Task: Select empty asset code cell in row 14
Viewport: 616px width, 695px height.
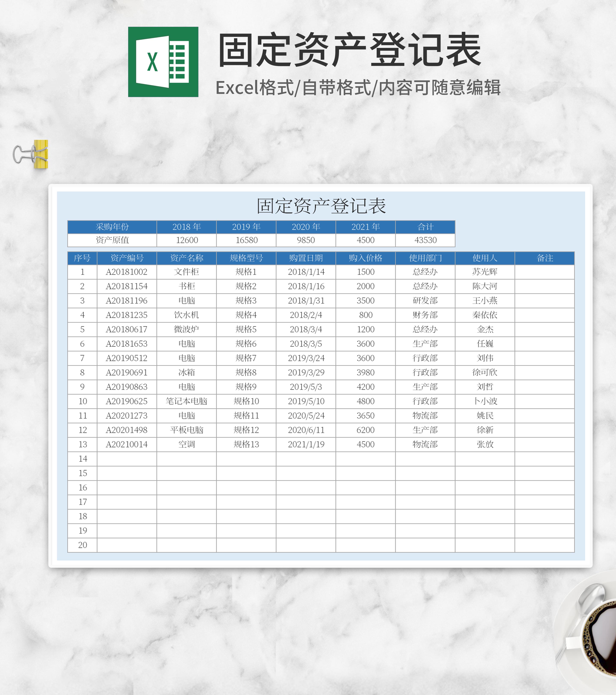Action: (x=127, y=459)
